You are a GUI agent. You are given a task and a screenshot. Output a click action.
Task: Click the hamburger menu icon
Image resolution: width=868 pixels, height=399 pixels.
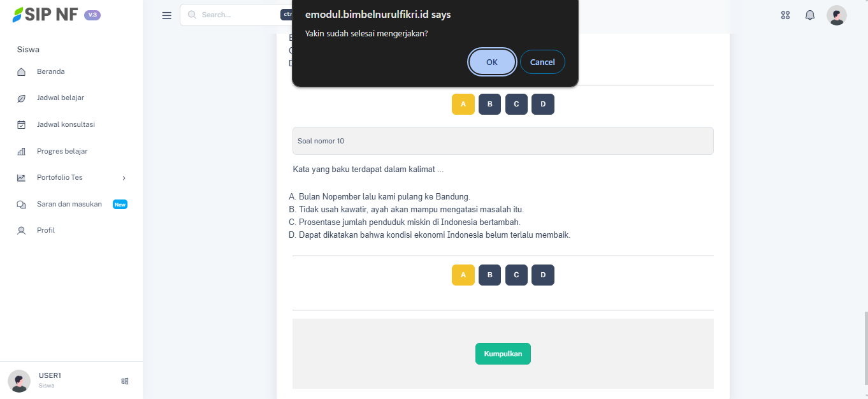[167, 15]
